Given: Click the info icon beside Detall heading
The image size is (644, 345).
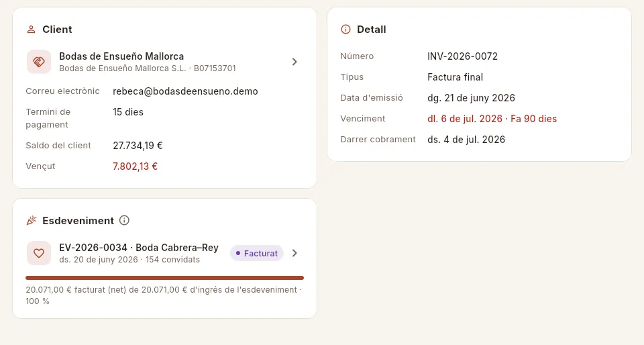Looking at the screenshot, I should pyautogui.click(x=346, y=29).
